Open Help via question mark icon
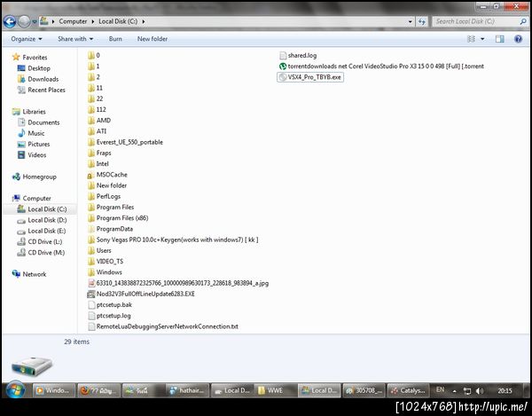Screen dimensions: 532x416 pyautogui.click(x=518, y=39)
